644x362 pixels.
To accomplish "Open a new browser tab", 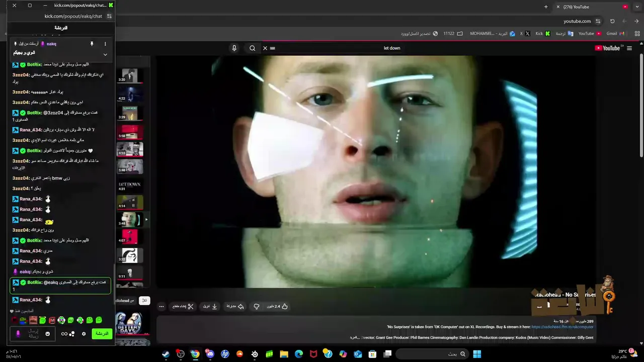I will pos(546,7).
